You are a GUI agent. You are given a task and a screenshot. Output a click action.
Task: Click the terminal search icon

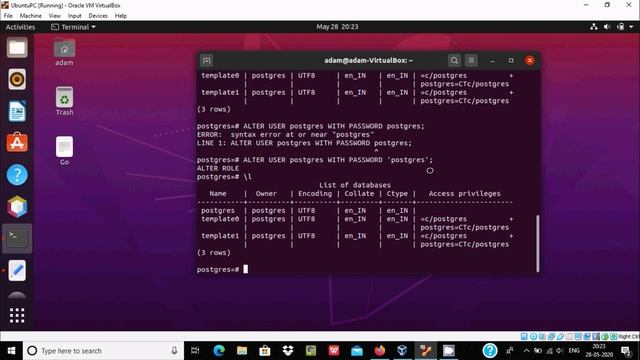click(x=454, y=60)
